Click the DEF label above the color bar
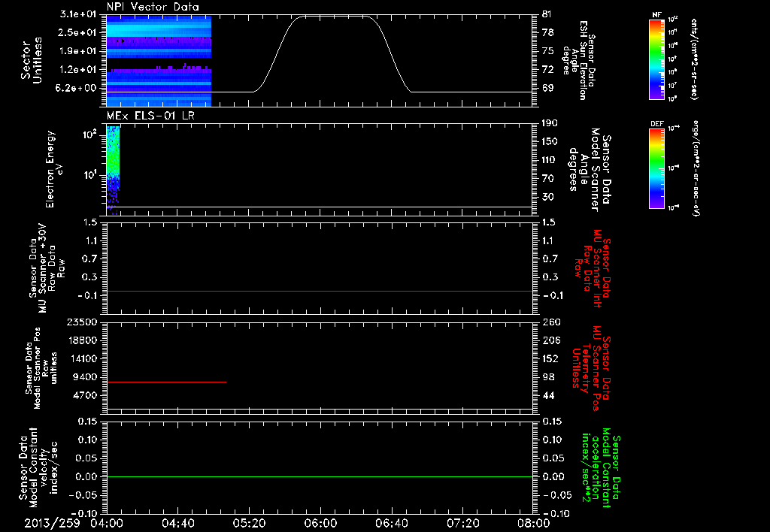 (656, 124)
